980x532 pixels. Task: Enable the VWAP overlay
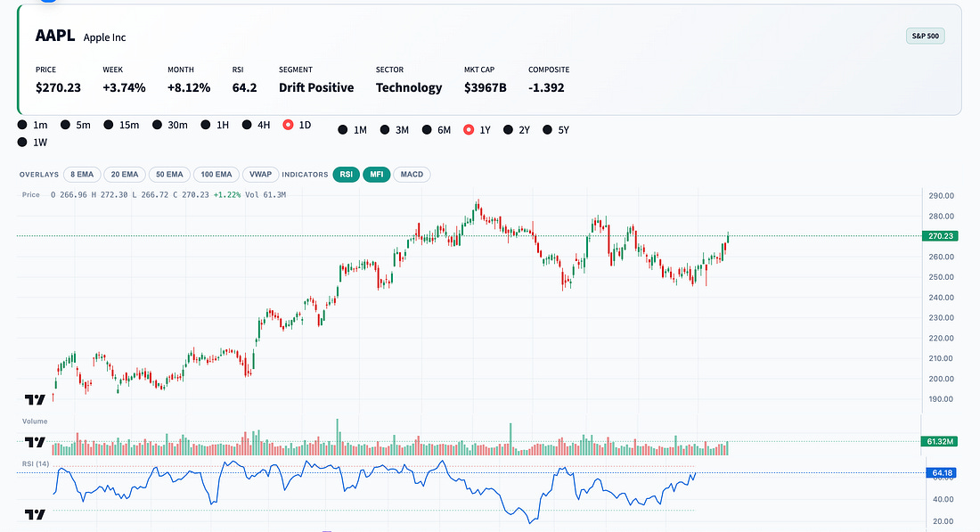pyautogui.click(x=261, y=175)
